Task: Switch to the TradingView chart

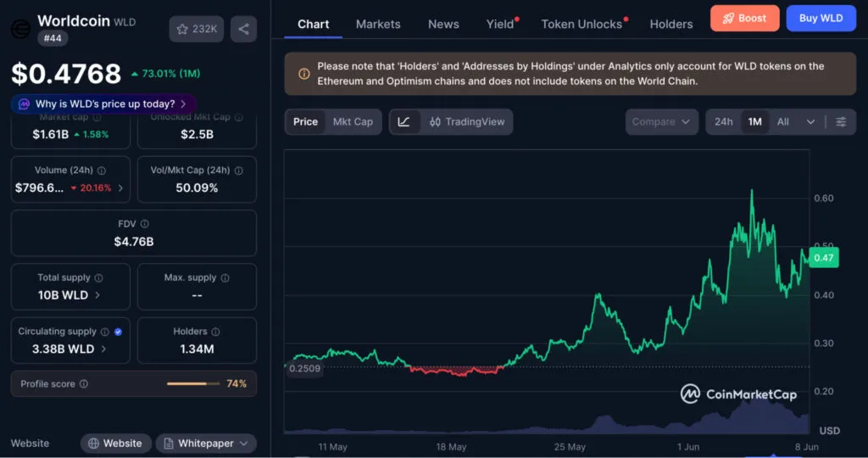Action: (467, 122)
